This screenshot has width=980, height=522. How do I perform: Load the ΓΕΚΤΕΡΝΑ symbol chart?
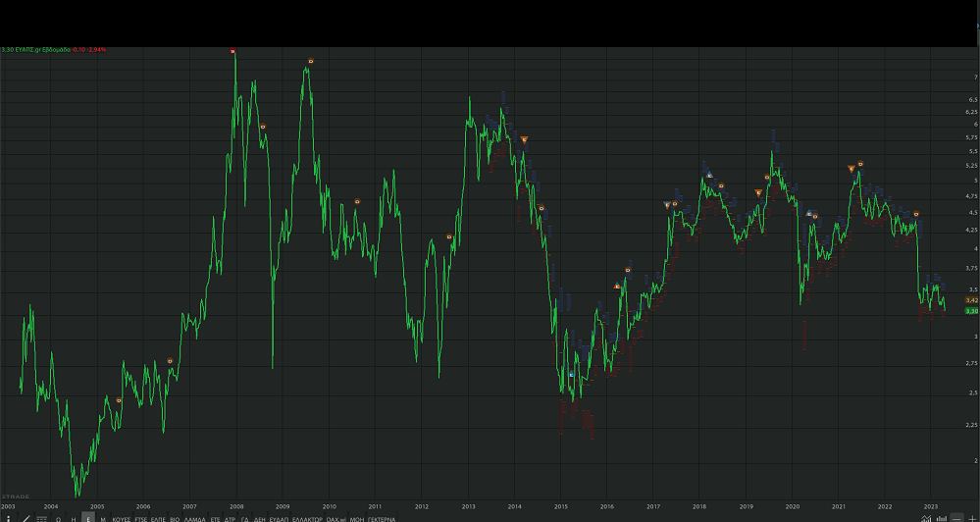[x=382, y=519]
